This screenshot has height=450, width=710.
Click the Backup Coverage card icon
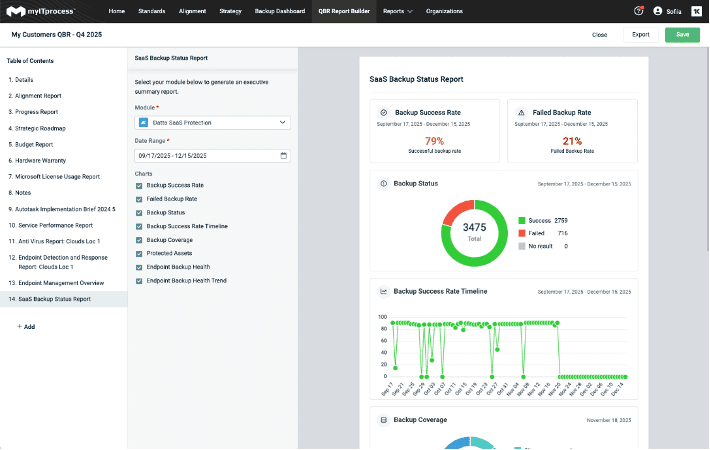[x=384, y=420]
